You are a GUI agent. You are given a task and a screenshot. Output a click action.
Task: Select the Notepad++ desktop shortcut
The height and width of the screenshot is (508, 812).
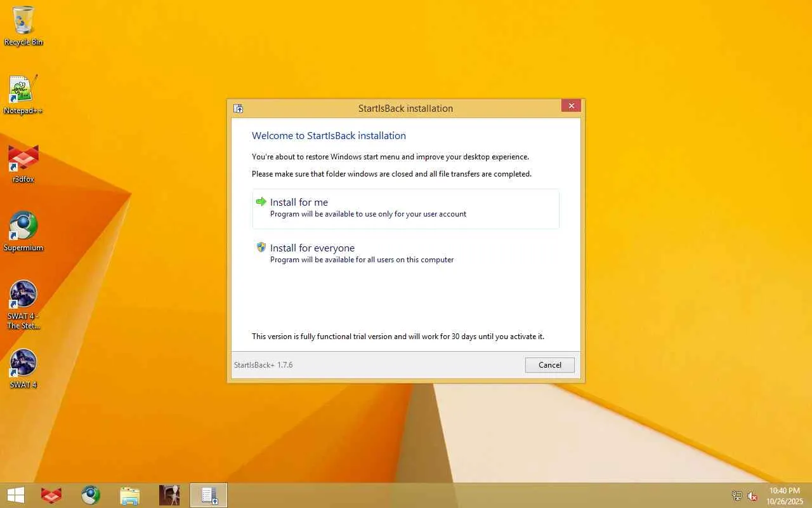click(23, 95)
